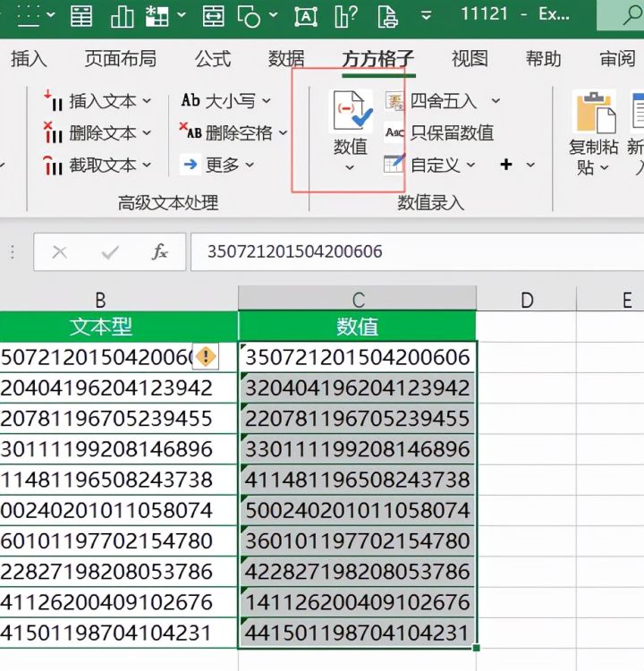Click the calculator-style table icon in quick access toolbar
This screenshot has width=644, height=671.
coord(81,16)
